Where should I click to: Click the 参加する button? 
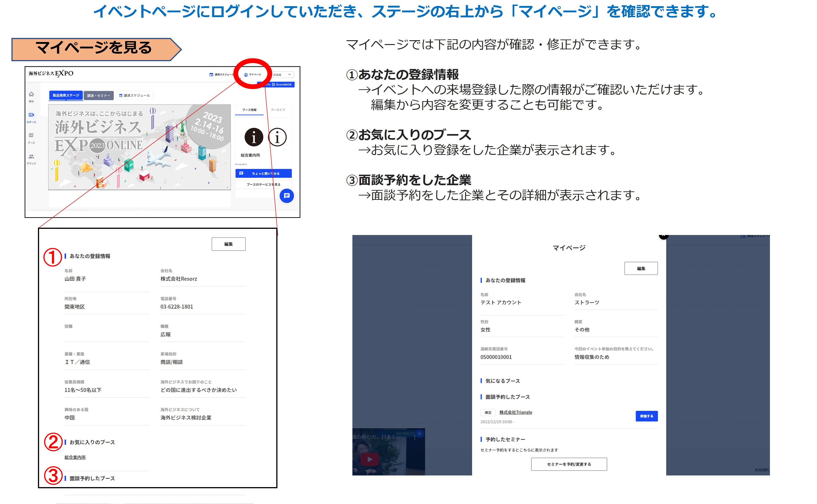647,416
